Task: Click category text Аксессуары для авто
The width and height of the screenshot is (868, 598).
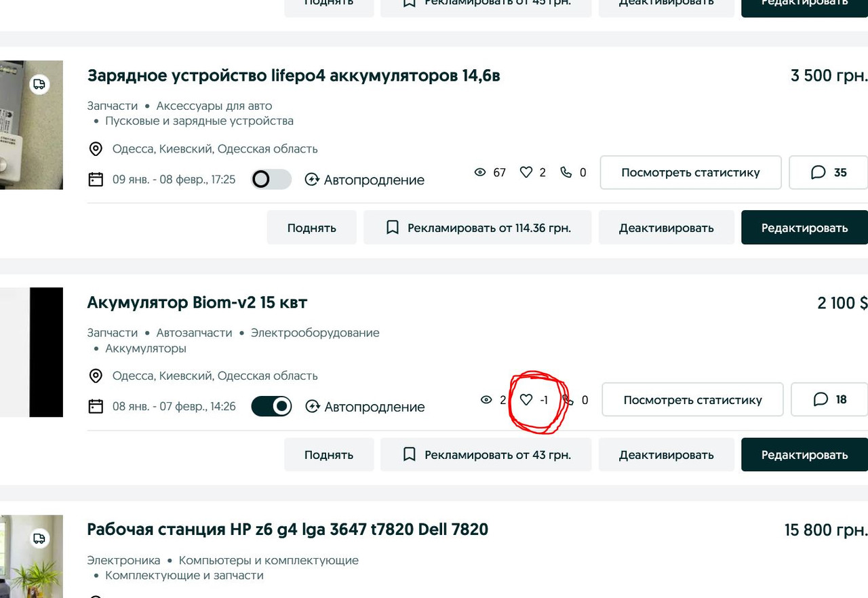Action: 214,106
